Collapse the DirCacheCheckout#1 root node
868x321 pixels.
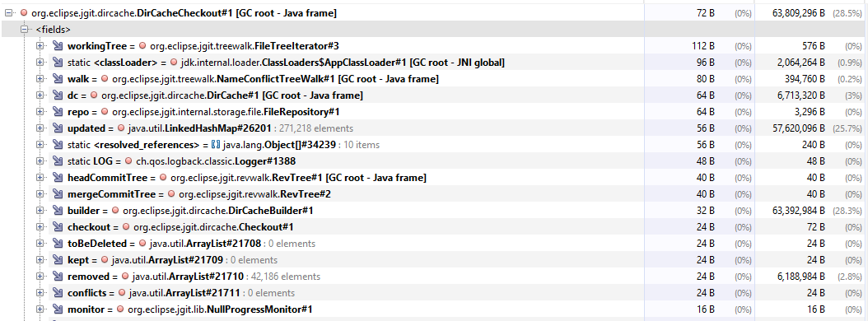click(7, 12)
